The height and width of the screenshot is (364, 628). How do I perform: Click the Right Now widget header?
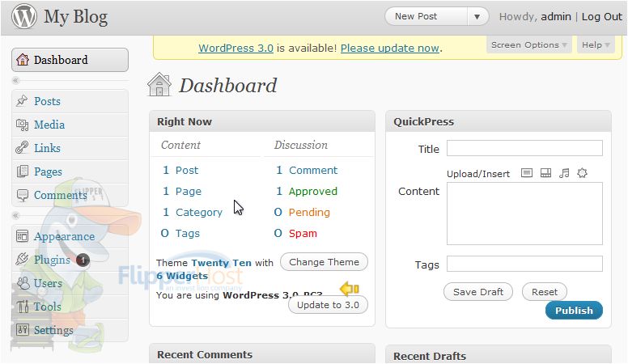pos(262,121)
